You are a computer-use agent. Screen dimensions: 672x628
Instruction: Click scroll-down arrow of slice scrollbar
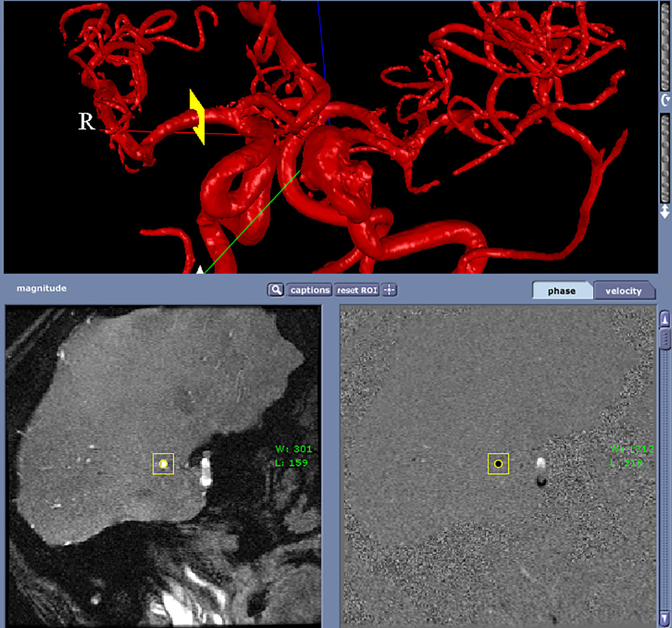coord(665,619)
